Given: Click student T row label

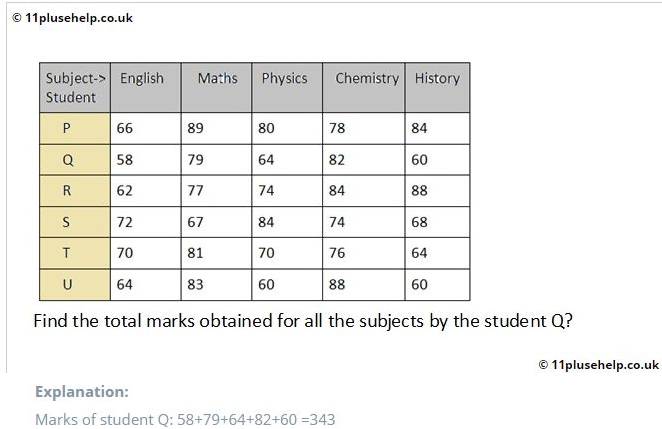Looking at the screenshot, I should point(75,253).
